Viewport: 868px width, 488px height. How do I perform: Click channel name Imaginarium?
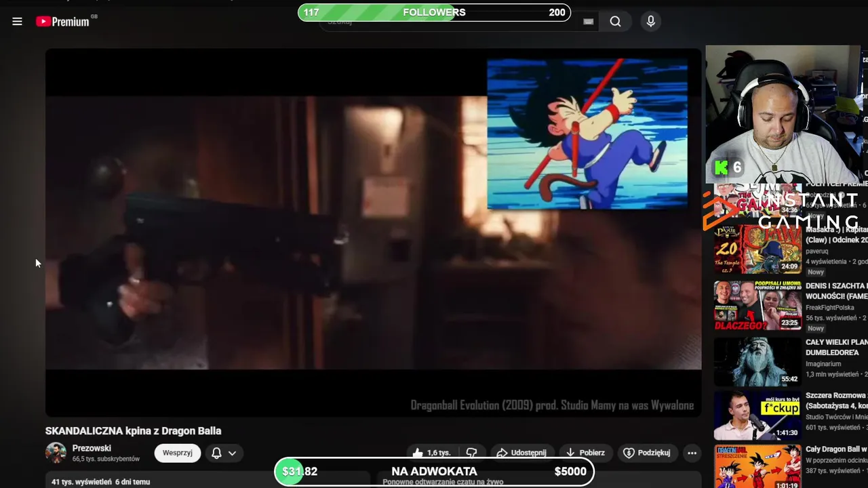823,364
